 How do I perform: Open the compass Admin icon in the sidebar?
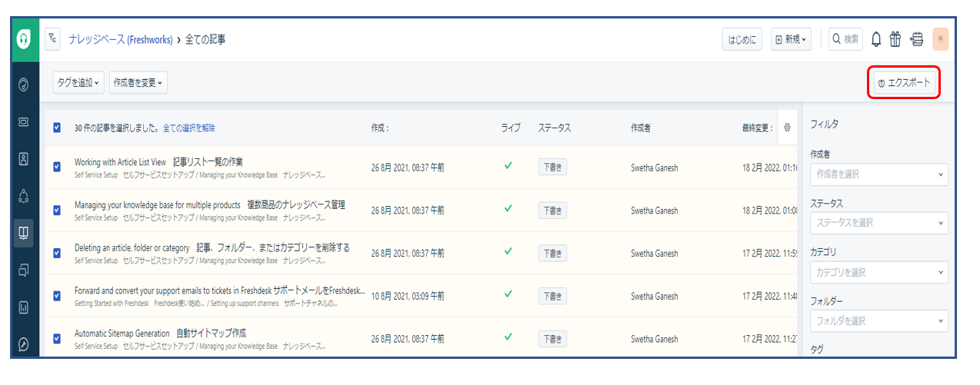[x=24, y=344]
